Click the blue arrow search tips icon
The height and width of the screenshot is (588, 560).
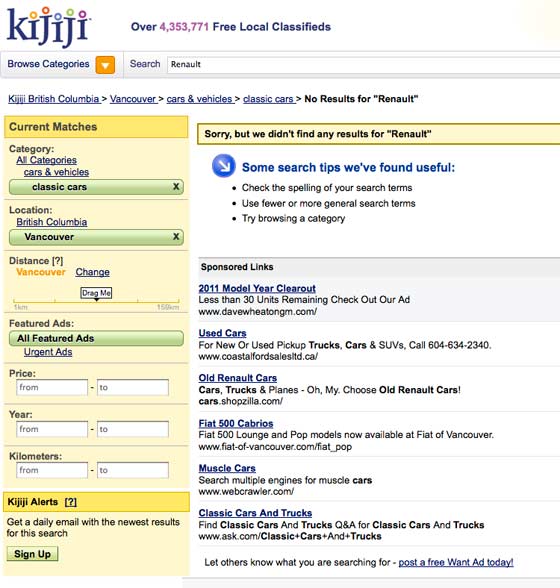point(224,165)
